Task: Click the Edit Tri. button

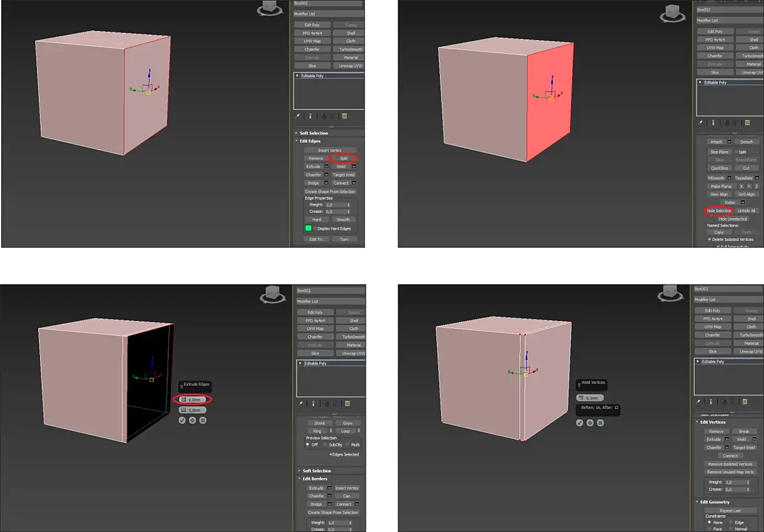Action: 316,239
